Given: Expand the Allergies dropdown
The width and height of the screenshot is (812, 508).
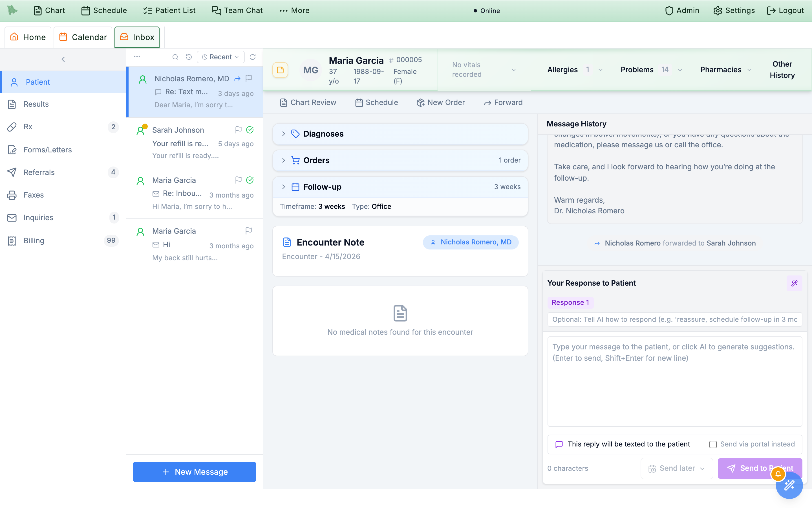Looking at the screenshot, I should click(x=575, y=69).
